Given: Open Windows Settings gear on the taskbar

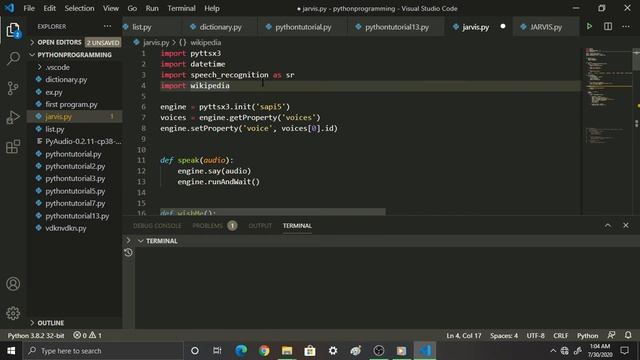Looking at the screenshot, I should pyautogui.click(x=333, y=351).
